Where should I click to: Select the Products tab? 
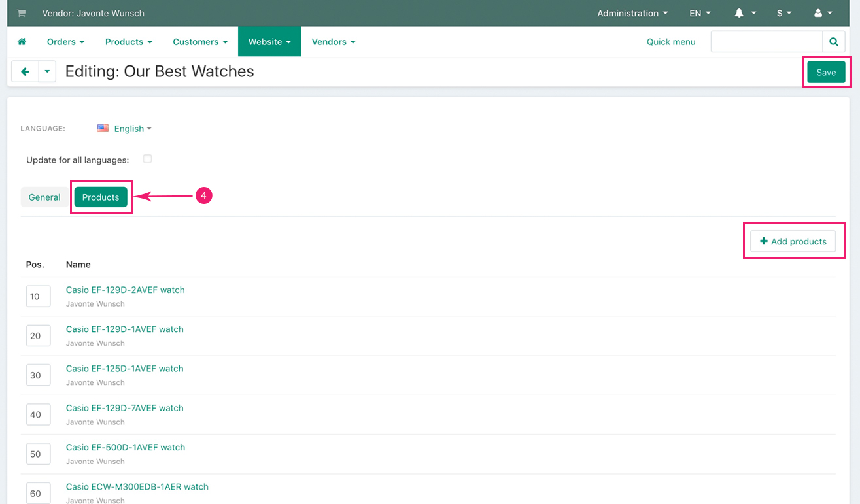coord(101,197)
